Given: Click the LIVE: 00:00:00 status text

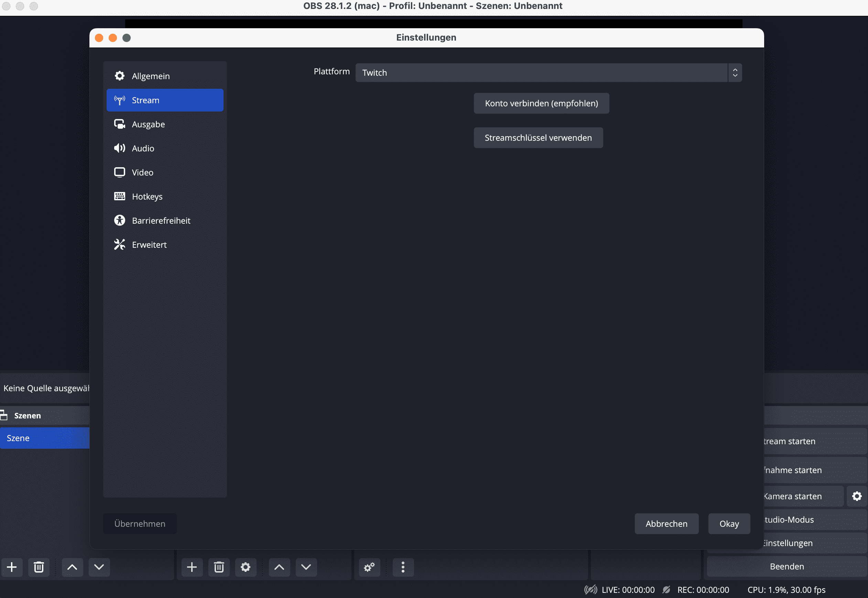Looking at the screenshot, I should coord(628,590).
